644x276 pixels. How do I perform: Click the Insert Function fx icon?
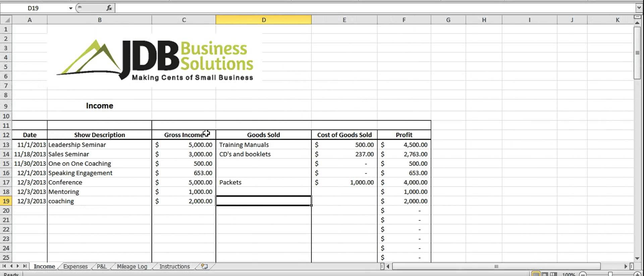point(109,8)
